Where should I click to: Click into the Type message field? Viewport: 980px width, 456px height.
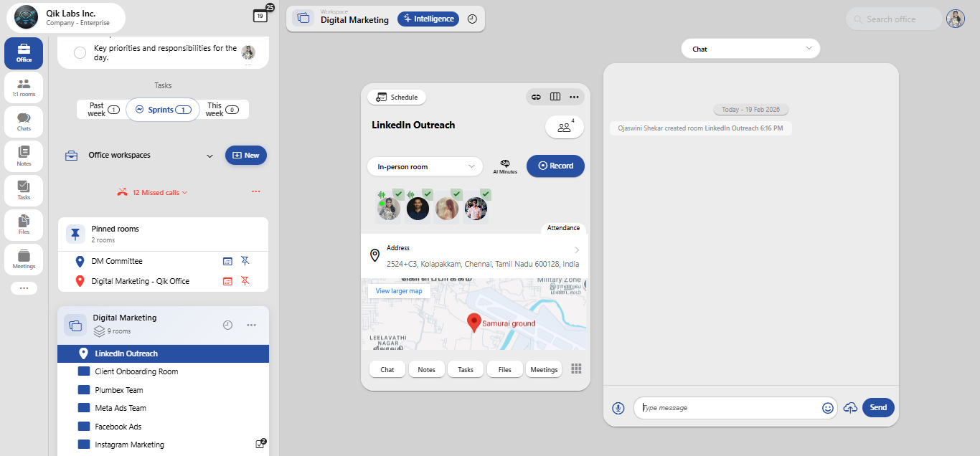pyautogui.click(x=728, y=408)
